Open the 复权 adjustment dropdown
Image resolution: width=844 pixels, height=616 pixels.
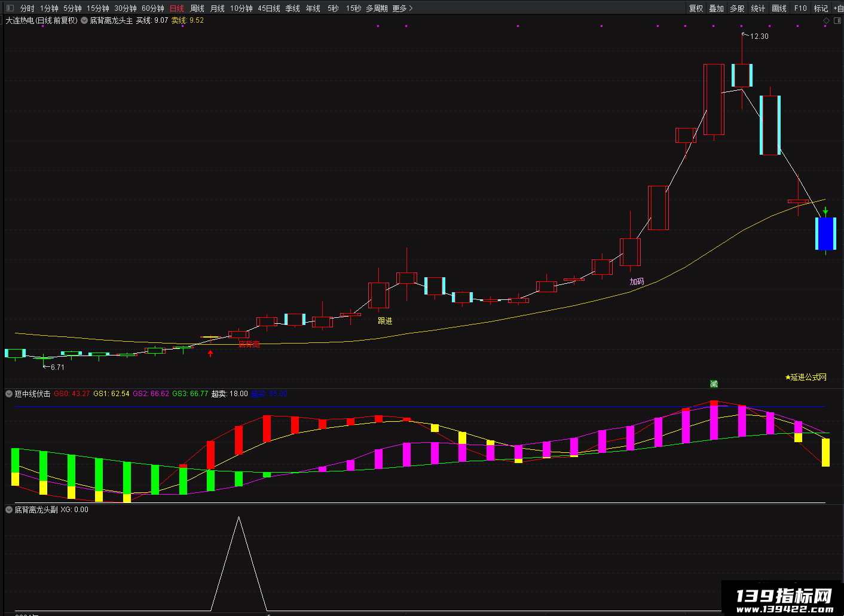(696, 8)
